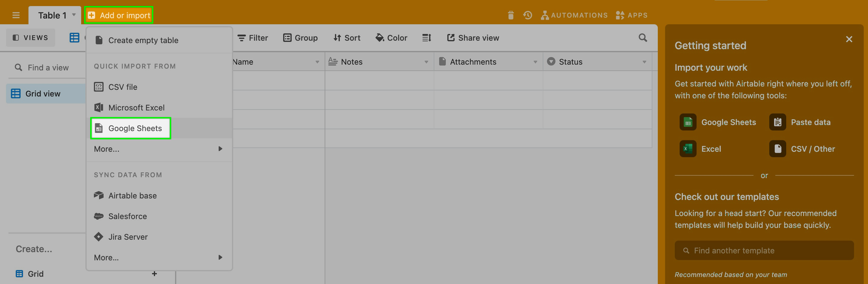Click the Attachments column header
868x284 pixels.
click(488, 62)
